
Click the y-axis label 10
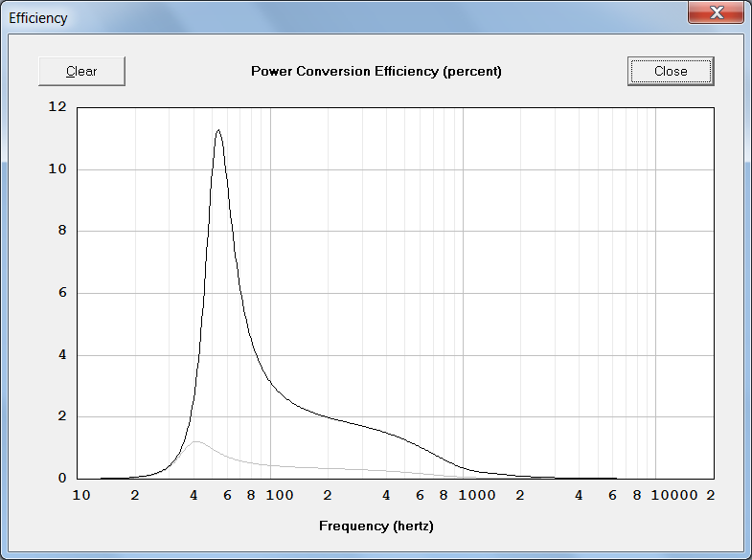57,168
